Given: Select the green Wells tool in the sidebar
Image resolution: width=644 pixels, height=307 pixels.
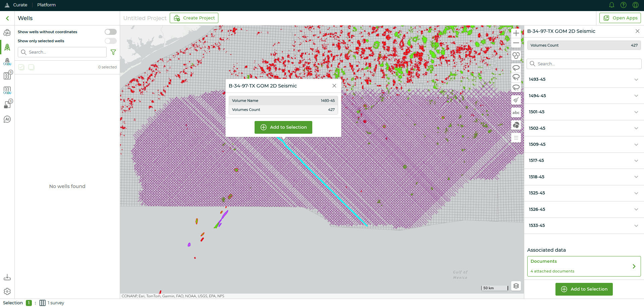Looking at the screenshot, I should [7, 47].
